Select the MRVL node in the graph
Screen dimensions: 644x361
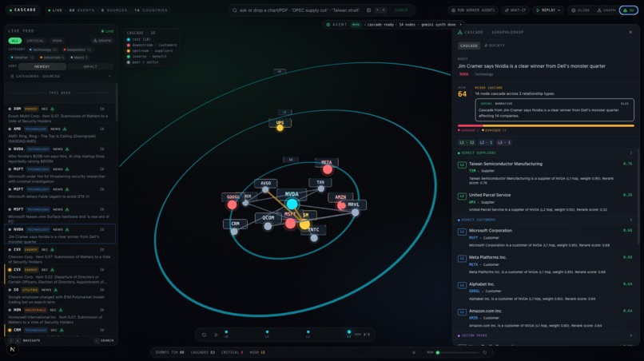tap(356, 212)
